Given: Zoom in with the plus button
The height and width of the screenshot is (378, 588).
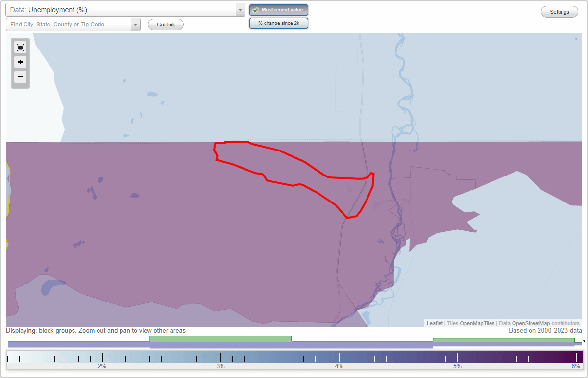Looking at the screenshot, I should (x=20, y=62).
